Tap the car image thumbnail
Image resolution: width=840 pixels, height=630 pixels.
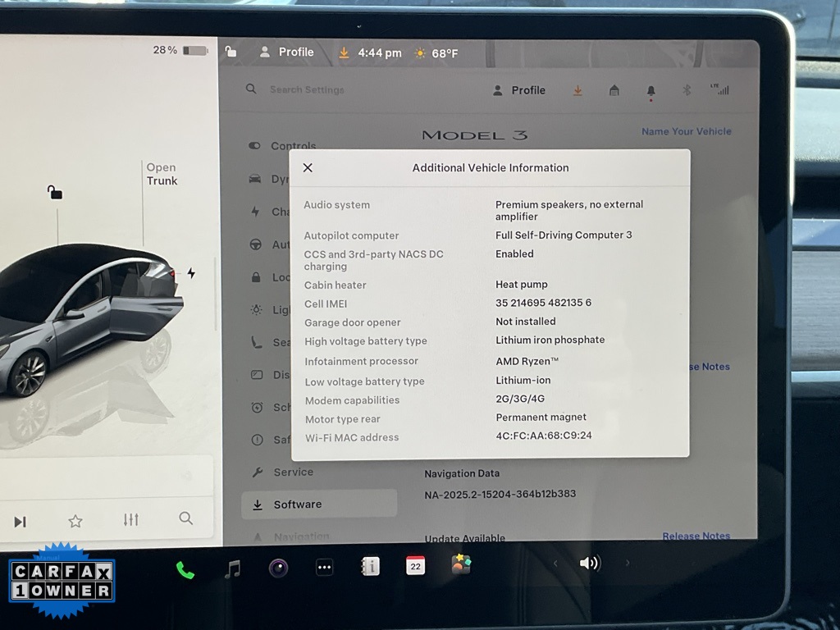91,322
